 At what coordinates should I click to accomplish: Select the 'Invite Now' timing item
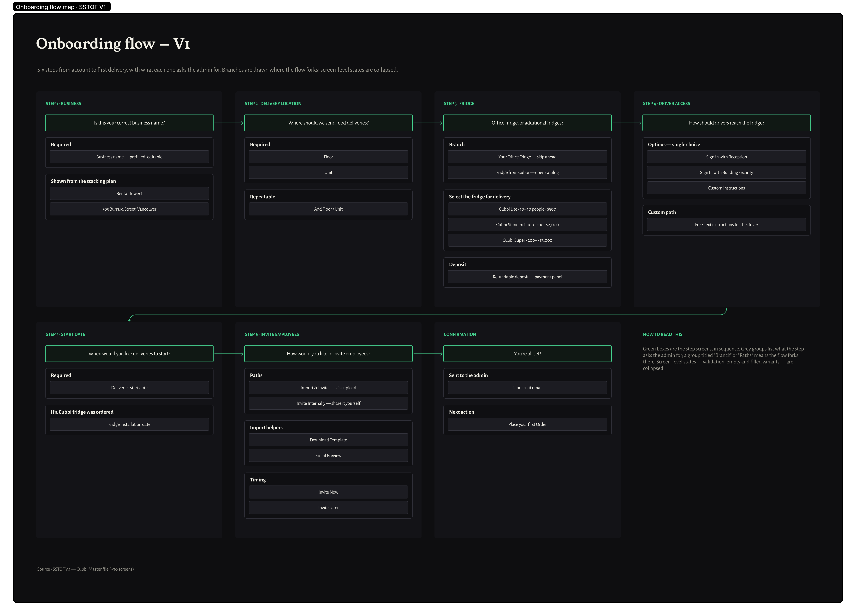(x=328, y=492)
